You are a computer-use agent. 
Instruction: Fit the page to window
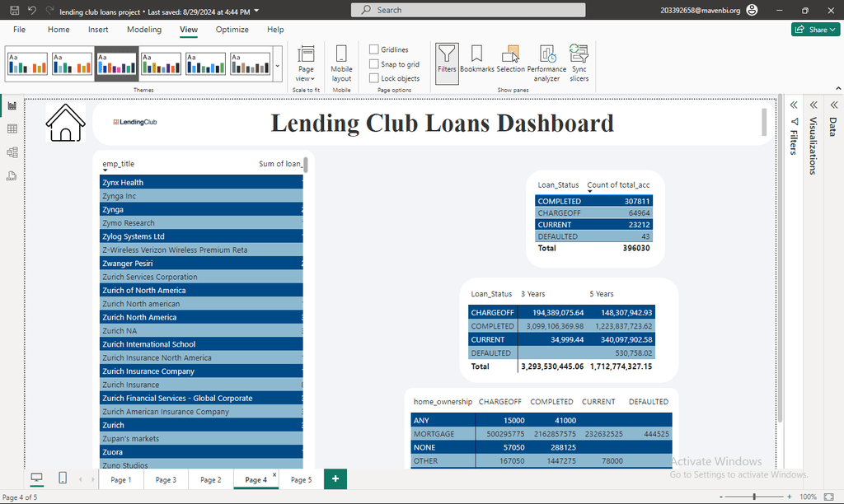(829, 497)
